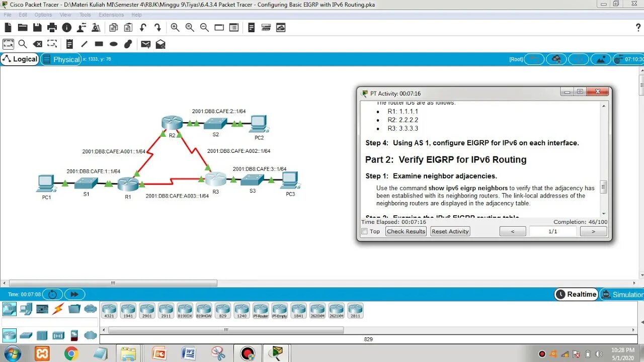
Task: Click the Redo arrow icon
Action: click(157, 28)
